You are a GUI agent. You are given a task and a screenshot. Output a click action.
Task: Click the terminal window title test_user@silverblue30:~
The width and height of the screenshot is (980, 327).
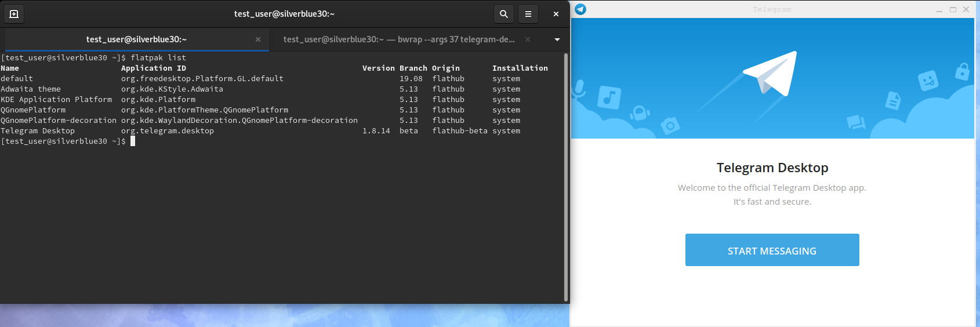[x=284, y=14]
